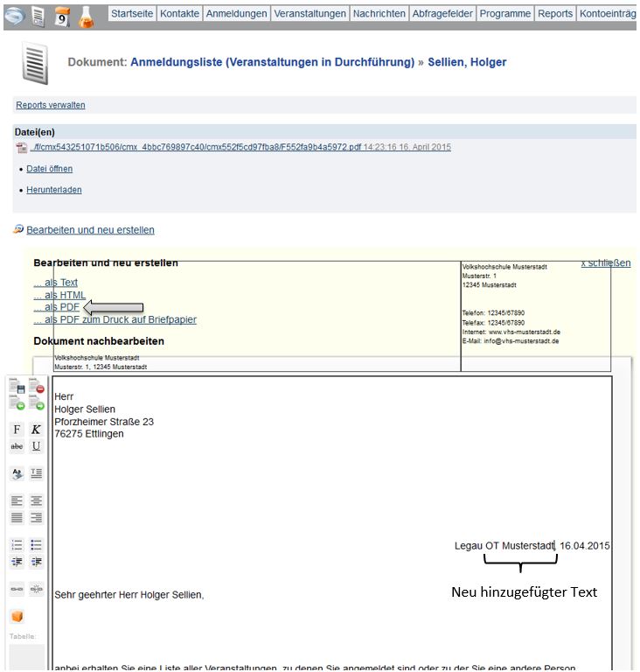Viewport: 640px width, 672px height.
Task: Click the orange flask icon in header
Action: [87, 15]
